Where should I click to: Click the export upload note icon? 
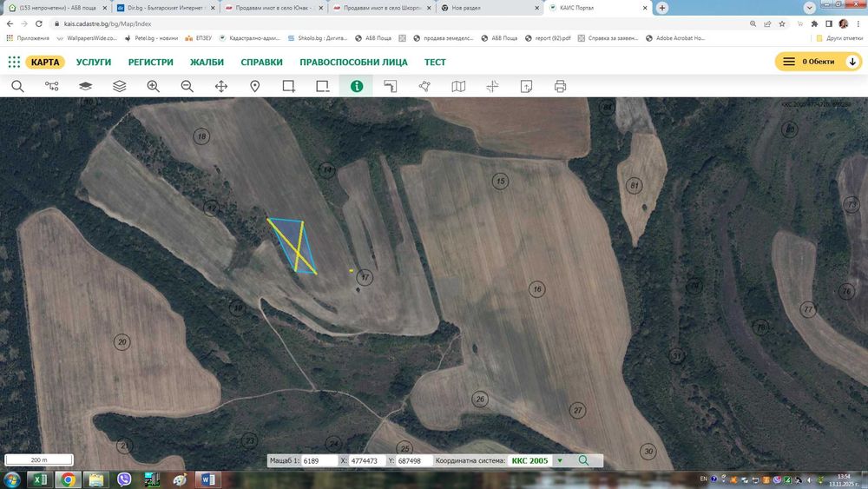[x=527, y=86]
